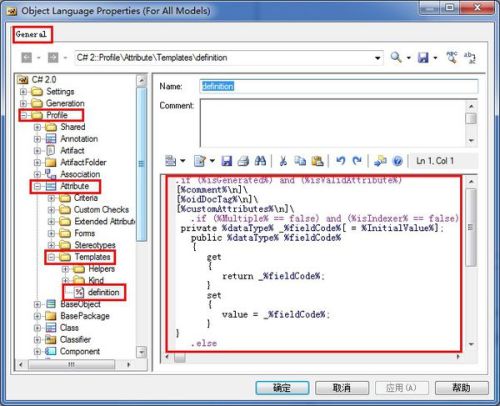Click the blue help question icon
Image resolution: width=500 pixels, height=406 pixels.
397,161
